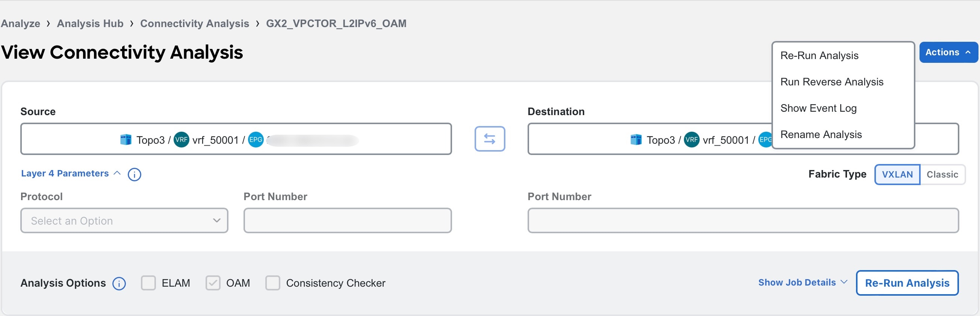Screen dimensions: 980x316
Task: Switch Fabric Type to Classic
Action: point(942,175)
